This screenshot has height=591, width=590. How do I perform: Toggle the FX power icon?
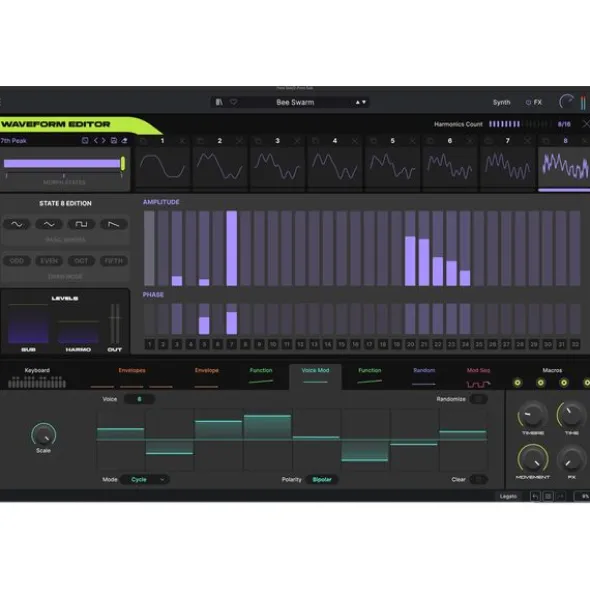click(528, 103)
